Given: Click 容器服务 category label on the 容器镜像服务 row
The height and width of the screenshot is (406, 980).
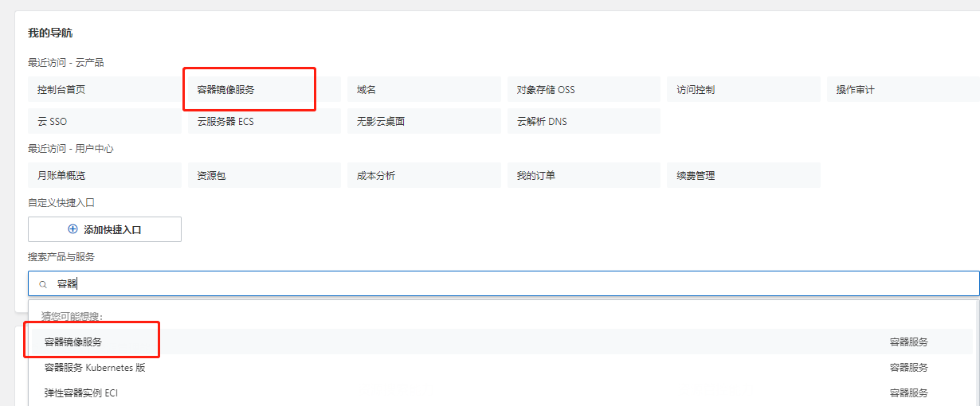Looking at the screenshot, I should [x=908, y=342].
